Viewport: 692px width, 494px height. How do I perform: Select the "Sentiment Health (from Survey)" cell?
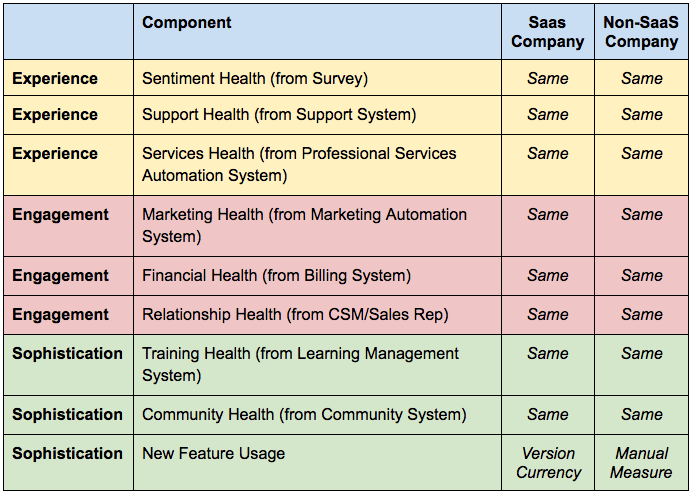tap(255, 78)
